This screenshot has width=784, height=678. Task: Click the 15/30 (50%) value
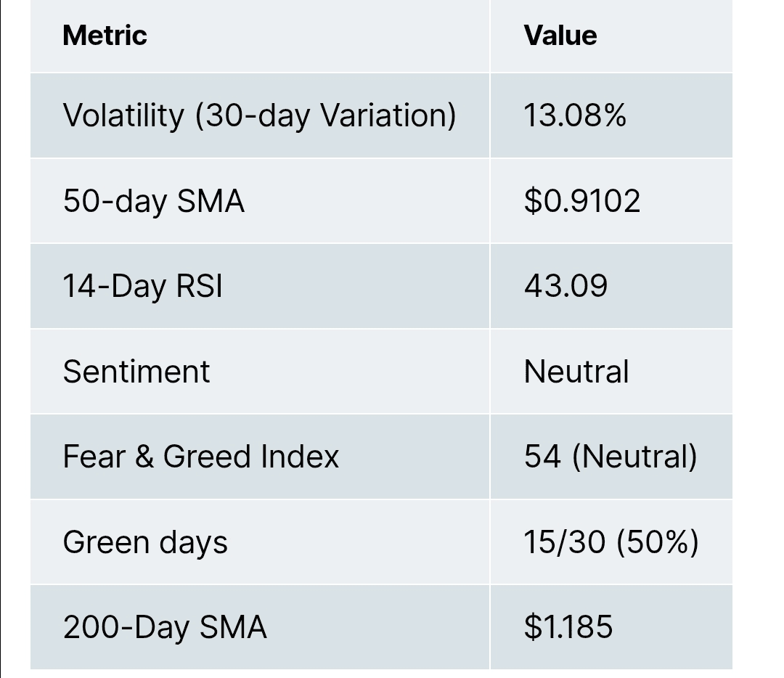611,542
